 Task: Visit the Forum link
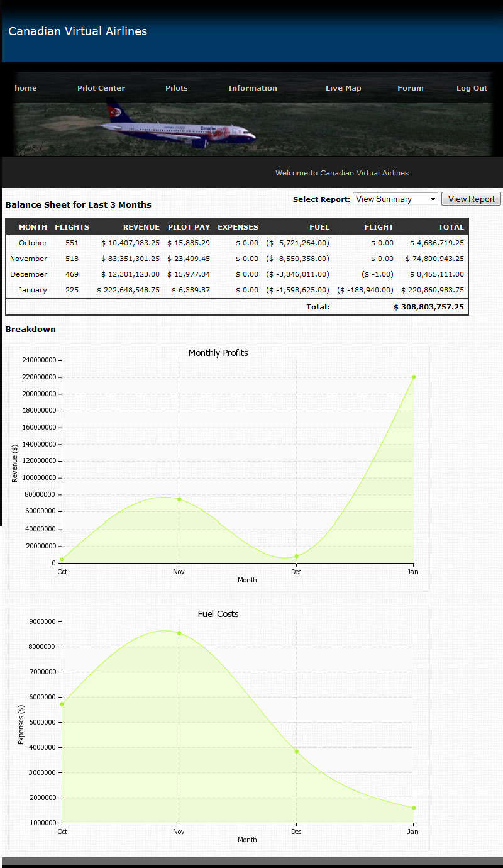pyautogui.click(x=411, y=88)
